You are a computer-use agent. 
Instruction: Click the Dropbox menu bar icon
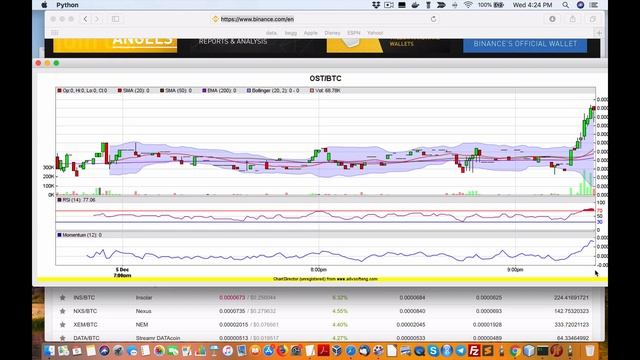click(376, 5)
